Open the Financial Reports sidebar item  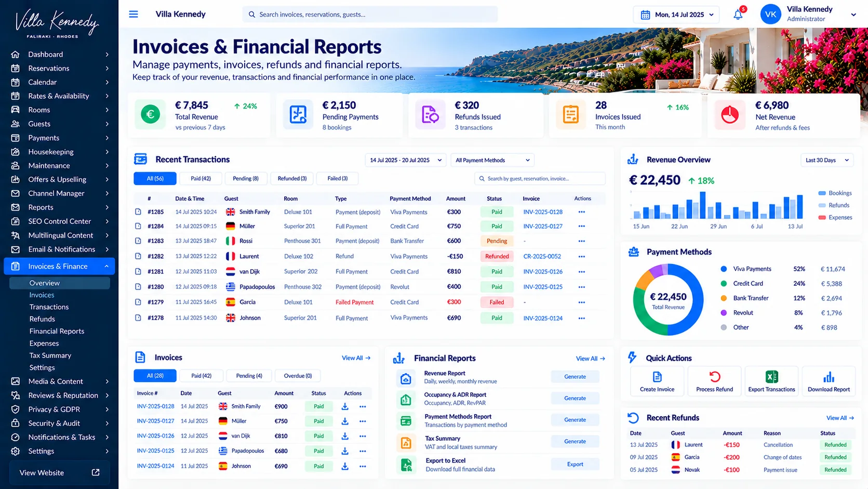click(x=57, y=331)
